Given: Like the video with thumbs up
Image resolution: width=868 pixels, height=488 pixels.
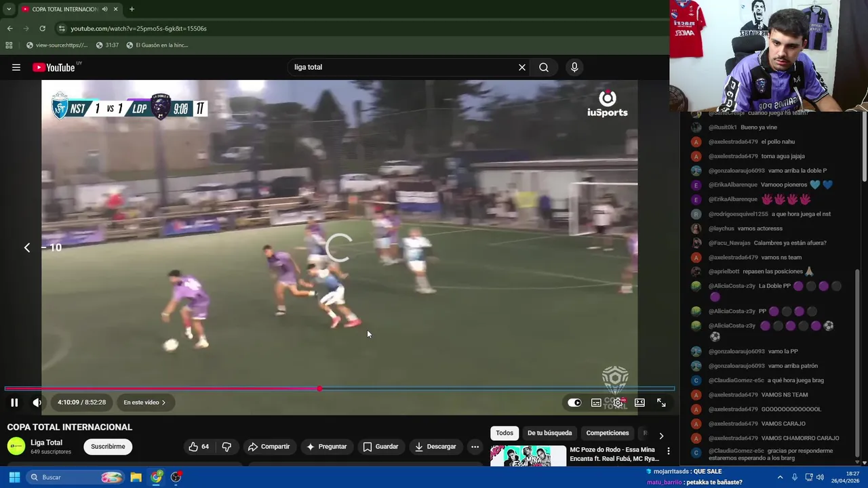Looking at the screenshot, I should [199, 447].
